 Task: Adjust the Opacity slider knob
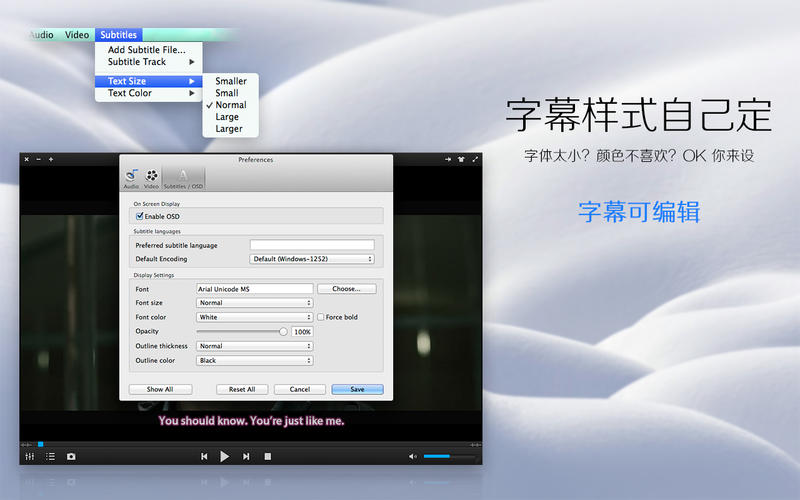click(283, 332)
